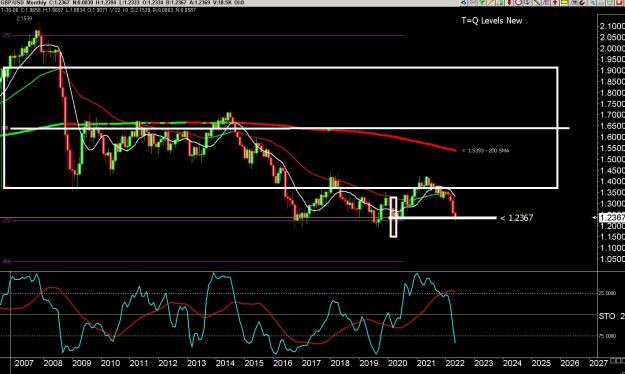Click the STO indicator label
The width and height of the screenshot is (625, 374).
point(607,316)
